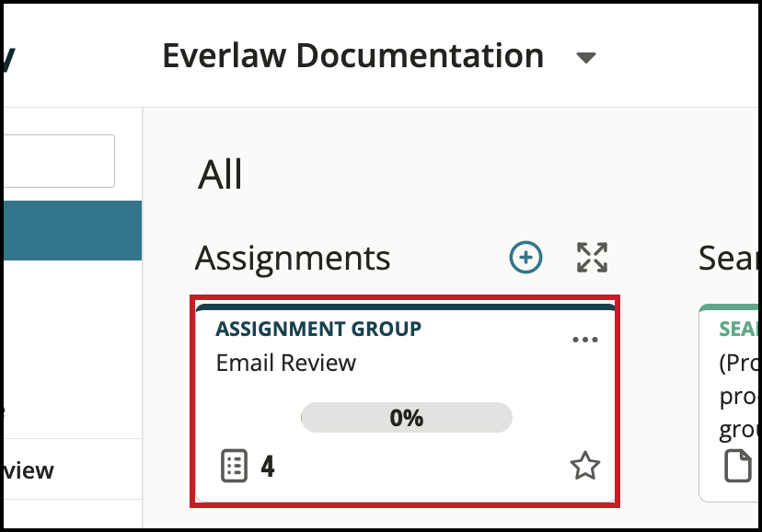Open the Email Review assignment group name
Screen dimensions: 762x532
pos(285,363)
